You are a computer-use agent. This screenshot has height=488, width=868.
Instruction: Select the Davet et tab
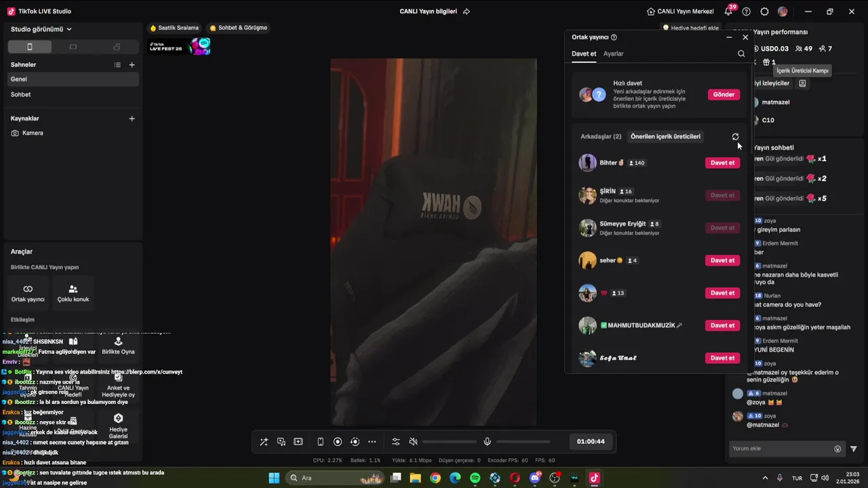(584, 54)
